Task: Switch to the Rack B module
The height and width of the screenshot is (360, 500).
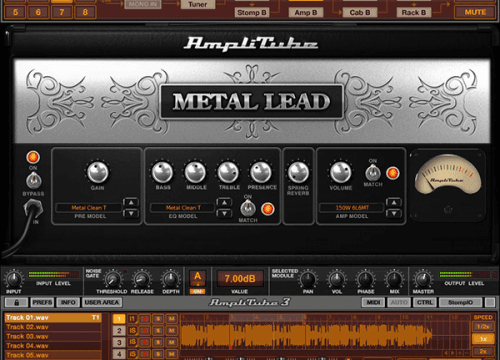Action: pos(414,13)
